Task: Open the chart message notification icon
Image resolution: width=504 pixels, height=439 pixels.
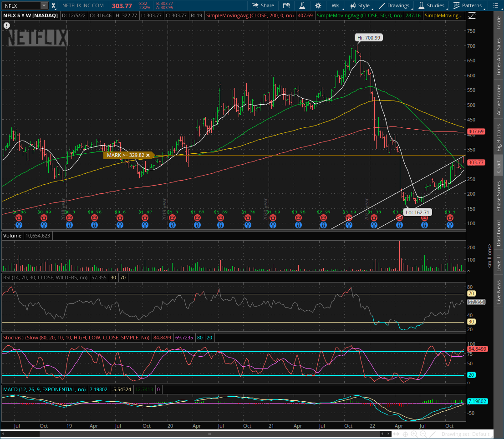Action: click(x=286, y=5)
